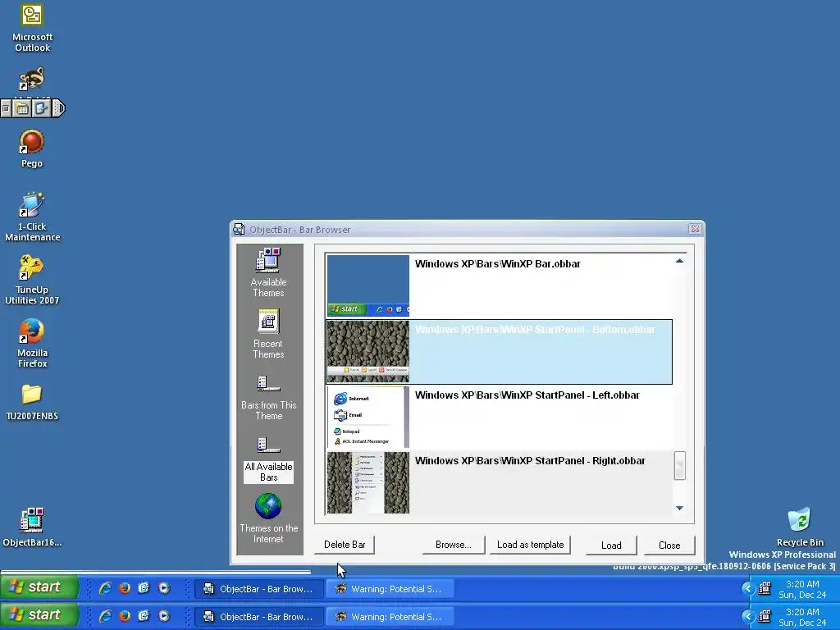Launch TuneUp Utilities 2007 icon

click(32, 280)
